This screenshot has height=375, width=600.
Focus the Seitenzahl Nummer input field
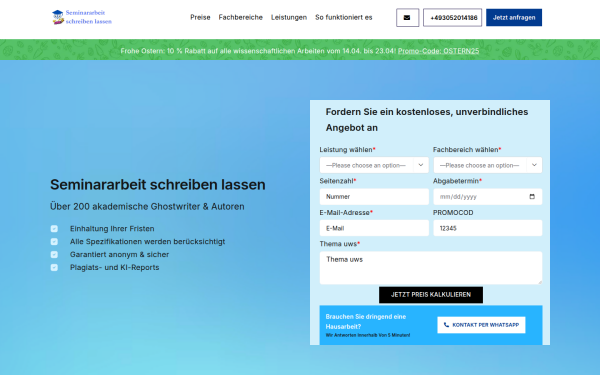click(x=374, y=197)
